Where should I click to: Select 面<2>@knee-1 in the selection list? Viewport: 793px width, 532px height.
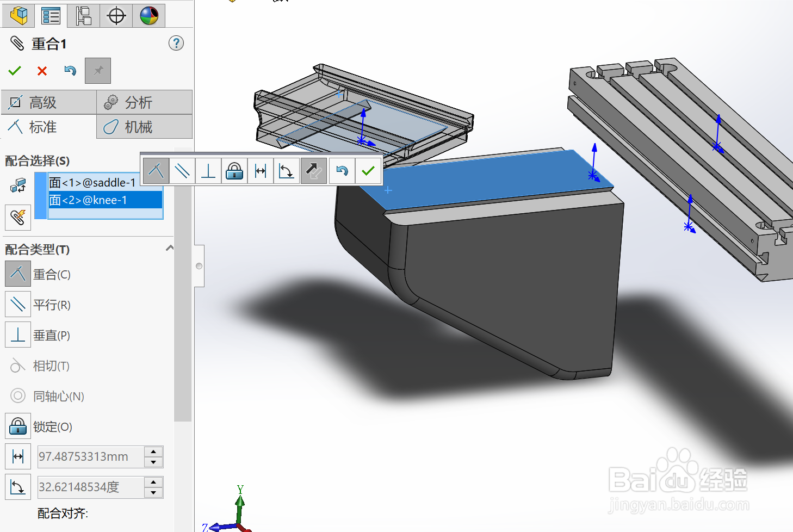pos(106,200)
